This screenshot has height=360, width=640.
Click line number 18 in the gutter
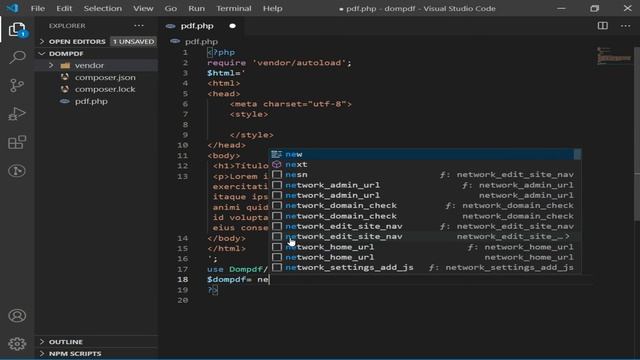click(x=183, y=280)
